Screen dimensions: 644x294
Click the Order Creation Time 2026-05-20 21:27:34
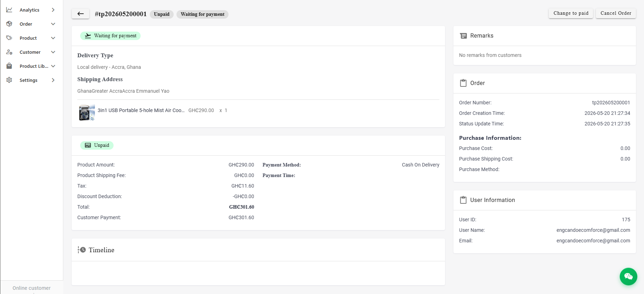tap(607, 113)
